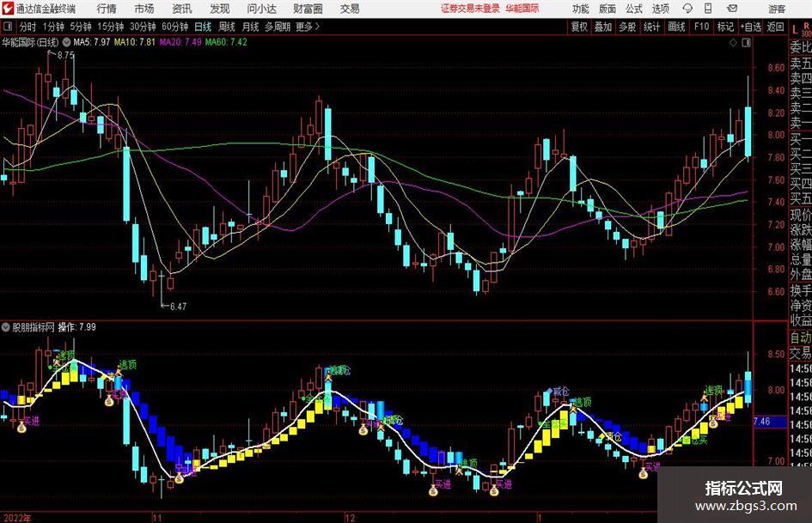Click the 2022年 label on time axis
The height and width of the screenshot is (523, 812).
[17, 518]
